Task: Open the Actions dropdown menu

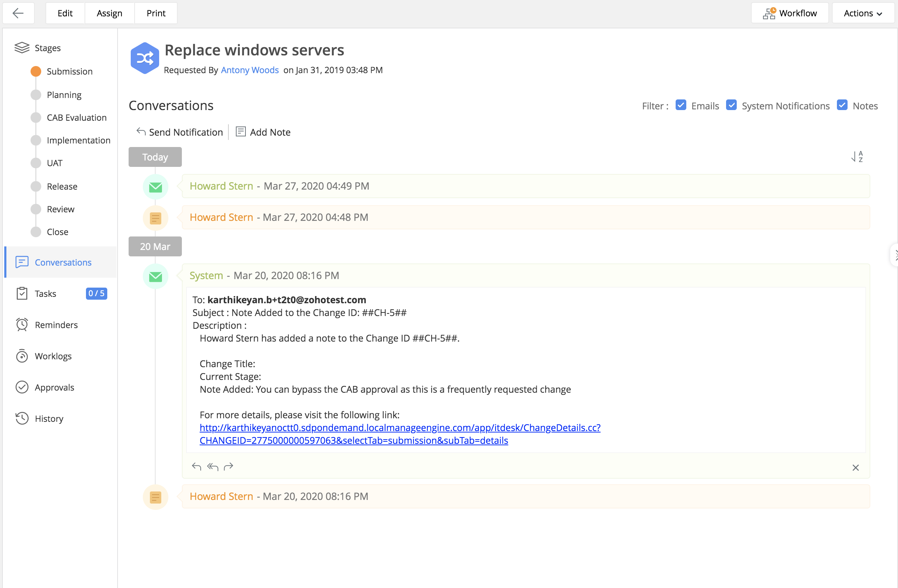Action: 863,13
